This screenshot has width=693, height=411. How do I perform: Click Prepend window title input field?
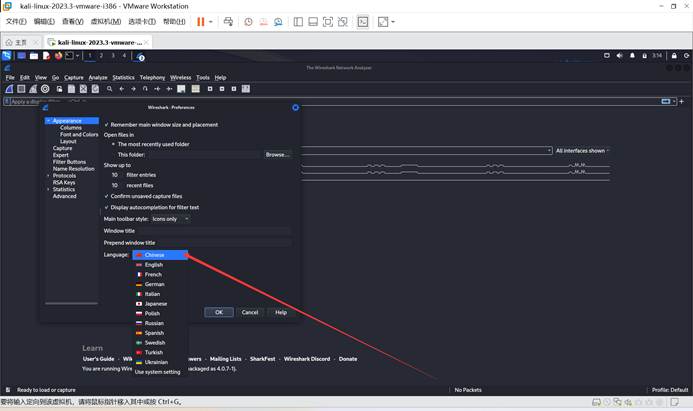point(224,243)
